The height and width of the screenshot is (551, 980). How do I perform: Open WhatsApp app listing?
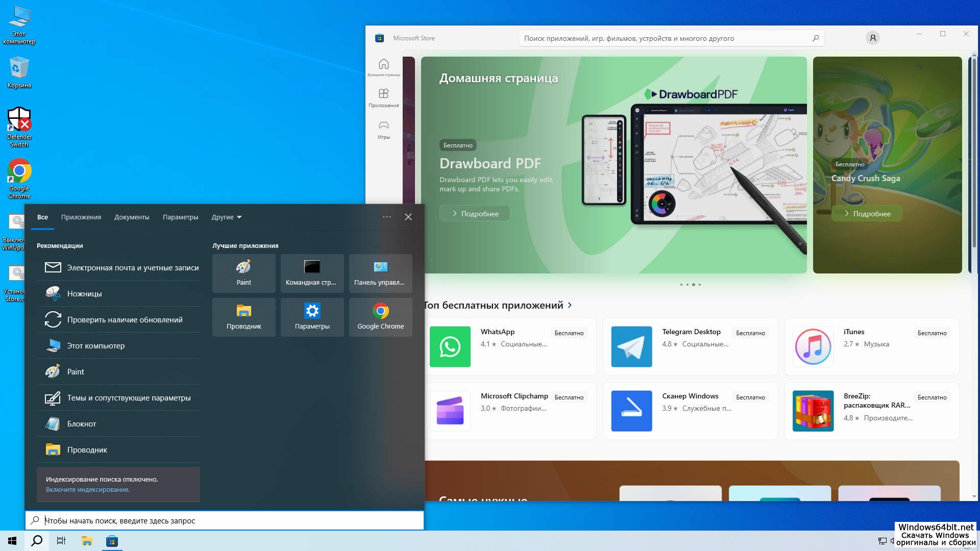click(510, 346)
